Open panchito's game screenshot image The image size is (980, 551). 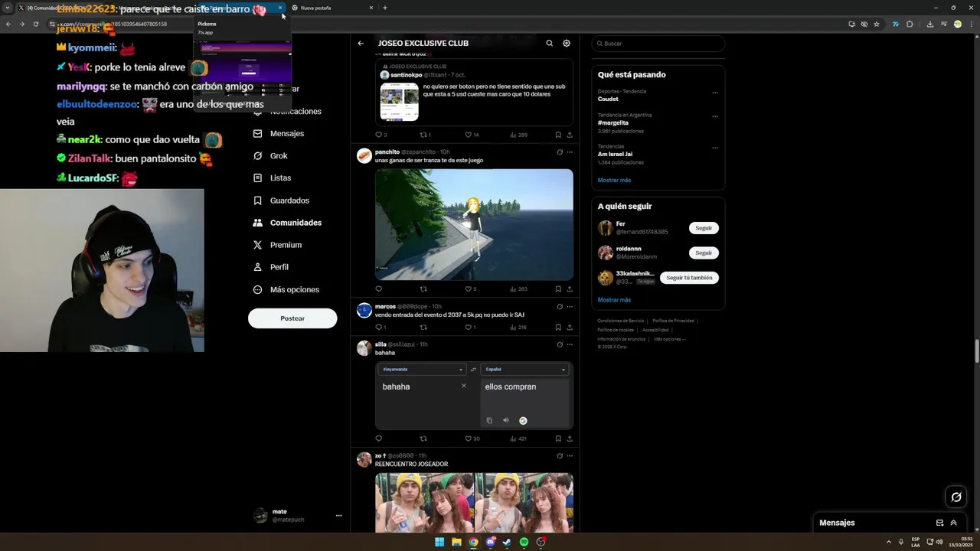(474, 224)
